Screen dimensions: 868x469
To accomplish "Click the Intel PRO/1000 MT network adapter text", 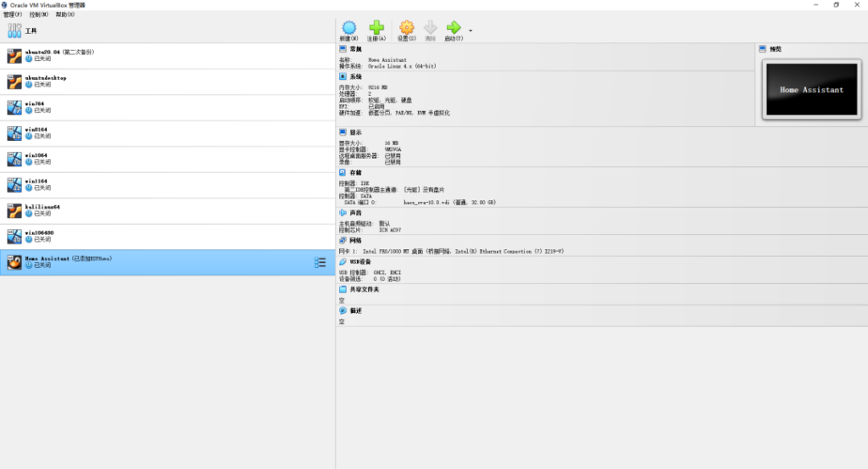I will pyautogui.click(x=463, y=251).
